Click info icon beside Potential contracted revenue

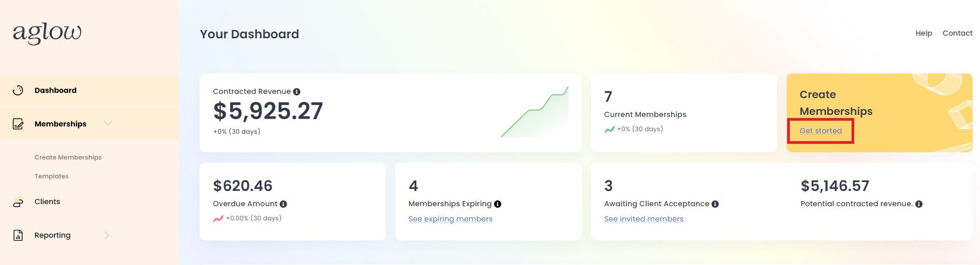(919, 204)
